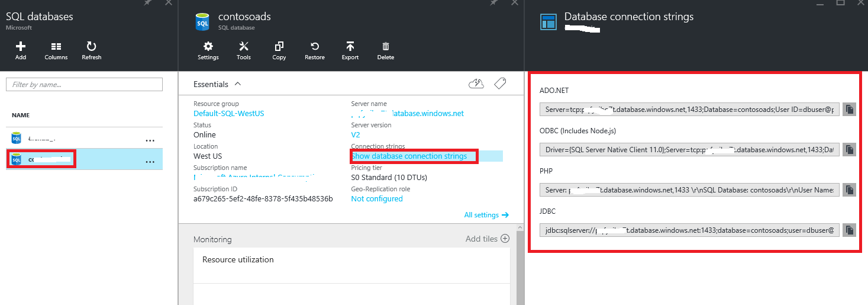
Task: Open the server name database.windows.net link
Action: 408,113
